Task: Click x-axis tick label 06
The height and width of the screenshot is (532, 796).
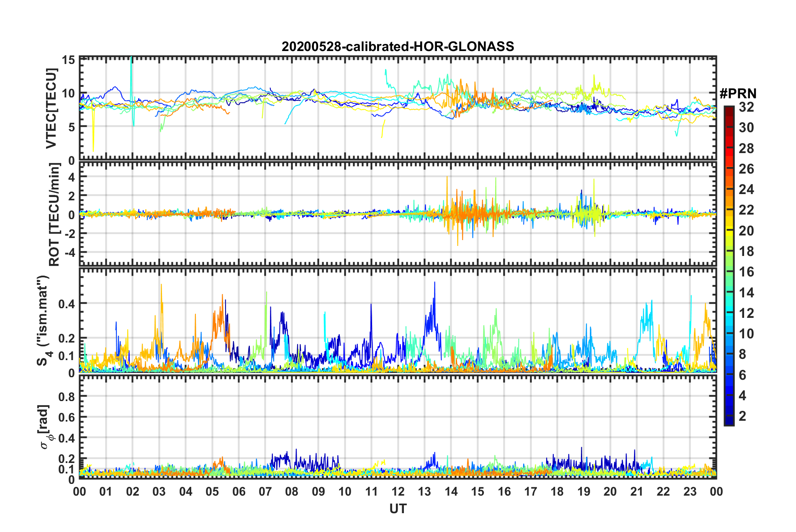Action: point(239,491)
